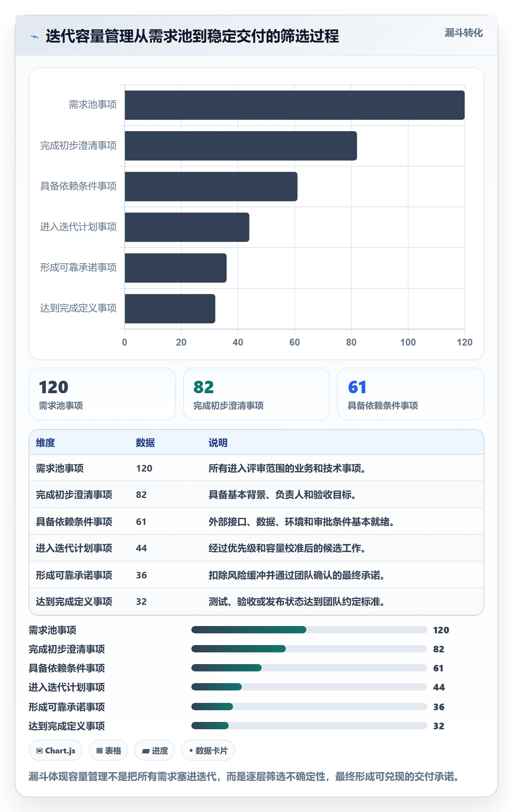Open the 82 完成初步澄清事项 data card
This screenshot has width=513, height=812.
[x=256, y=394]
